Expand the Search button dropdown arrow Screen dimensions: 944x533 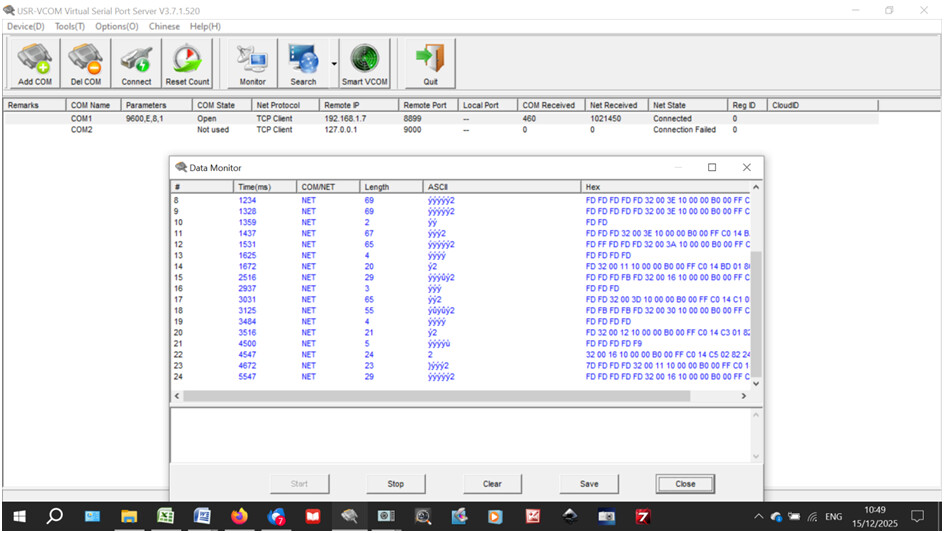[x=332, y=64]
